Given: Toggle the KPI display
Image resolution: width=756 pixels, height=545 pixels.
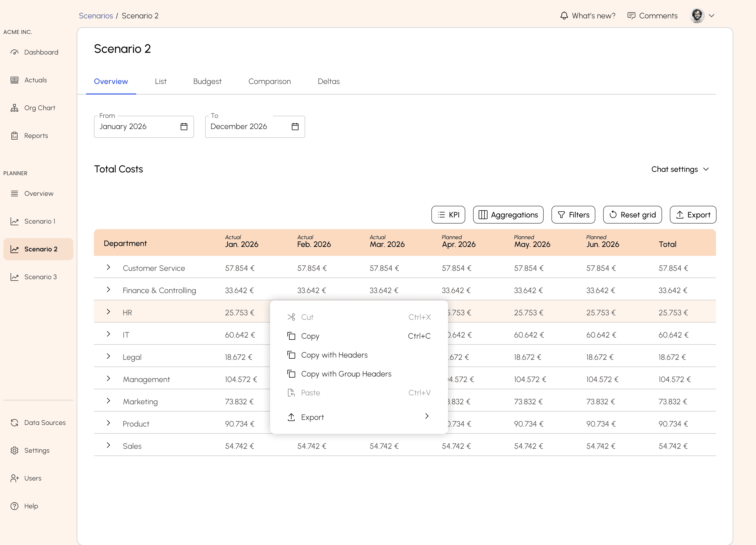Looking at the screenshot, I should 448,214.
